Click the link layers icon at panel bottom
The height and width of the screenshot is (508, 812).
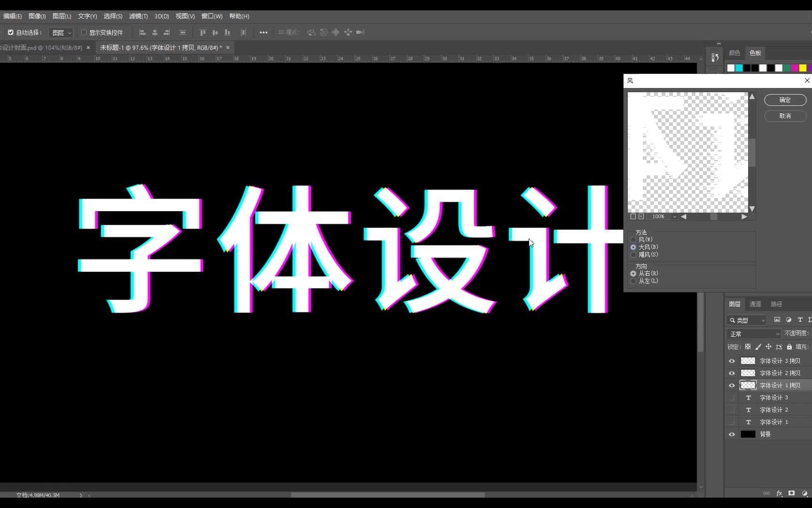[766, 493]
